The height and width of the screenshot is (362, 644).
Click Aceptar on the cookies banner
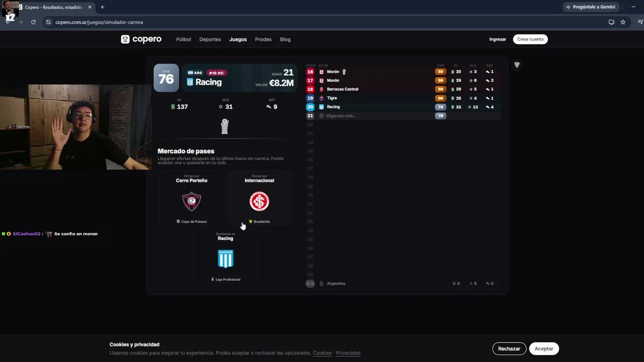tap(544, 348)
